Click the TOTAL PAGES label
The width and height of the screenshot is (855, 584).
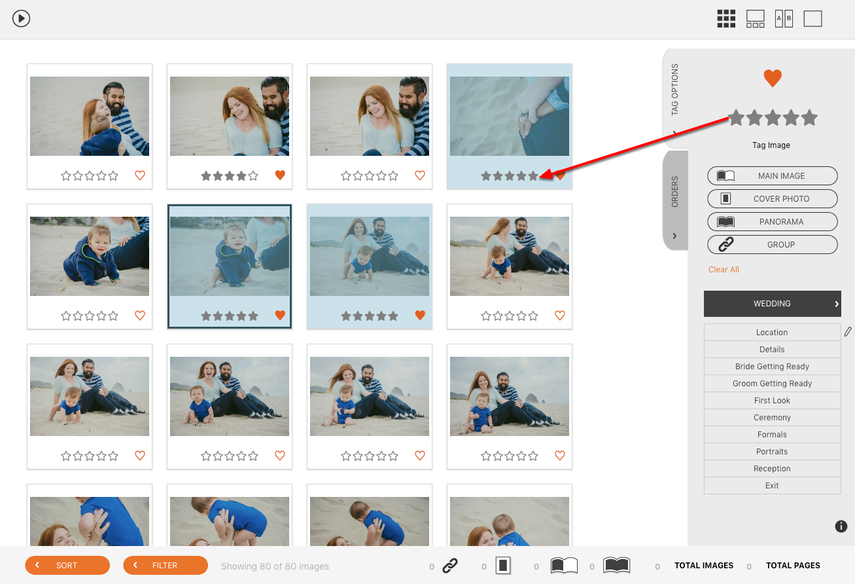click(793, 565)
